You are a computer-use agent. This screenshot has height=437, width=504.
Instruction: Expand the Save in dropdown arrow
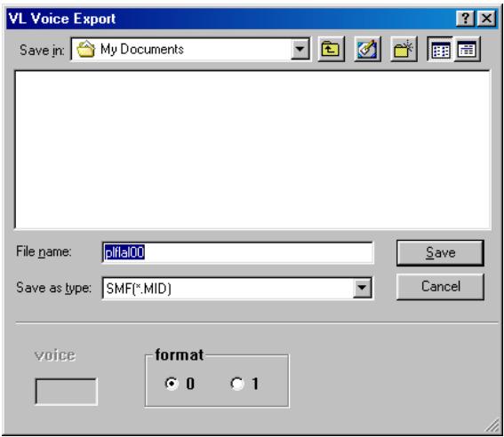(x=300, y=49)
